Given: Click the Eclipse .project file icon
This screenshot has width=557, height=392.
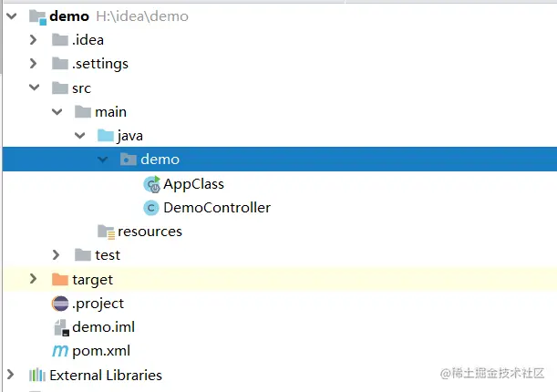Looking at the screenshot, I should [60, 304].
